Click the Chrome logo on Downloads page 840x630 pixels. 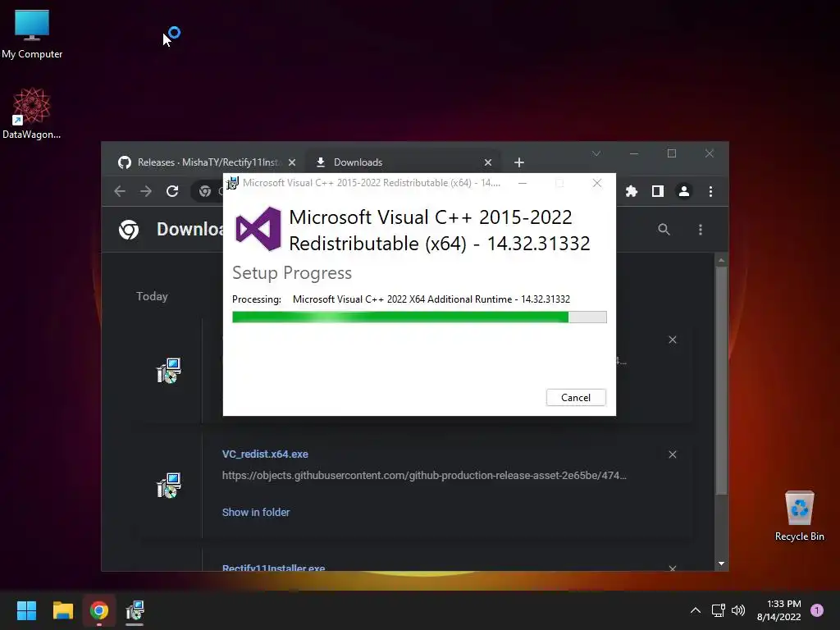pyautogui.click(x=129, y=230)
